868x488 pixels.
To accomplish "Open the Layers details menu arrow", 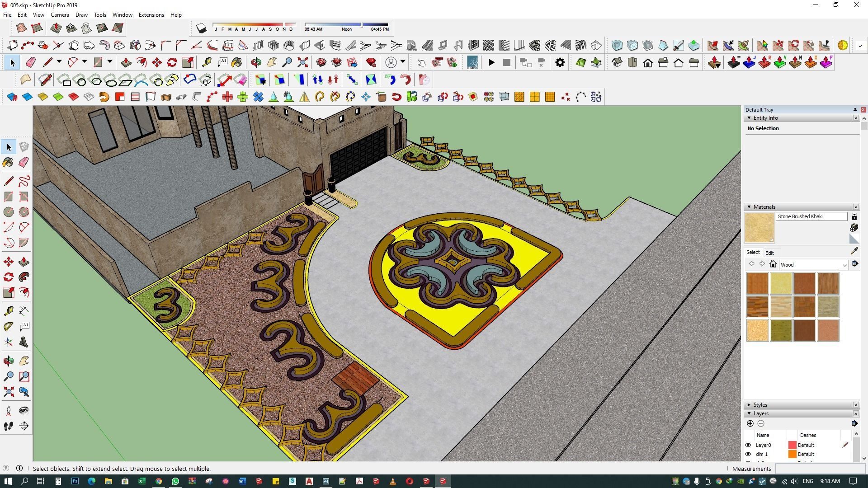I will pyautogui.click(x=854, y=423).
